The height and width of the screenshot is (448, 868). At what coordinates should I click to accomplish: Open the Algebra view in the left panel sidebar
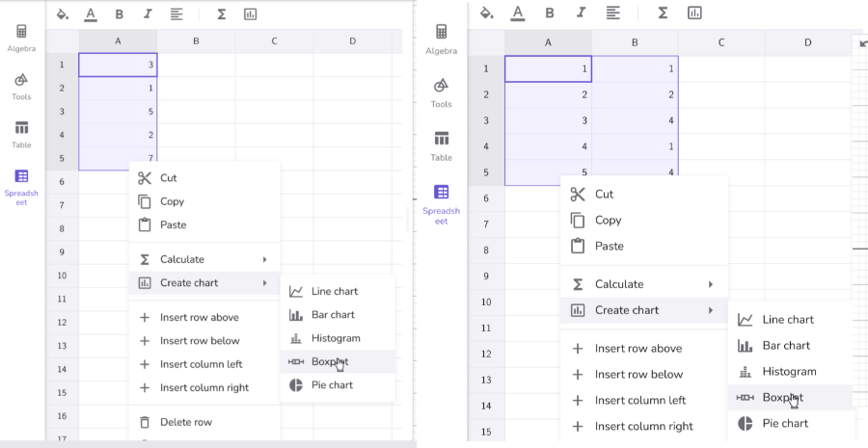[x=21, y=38]
